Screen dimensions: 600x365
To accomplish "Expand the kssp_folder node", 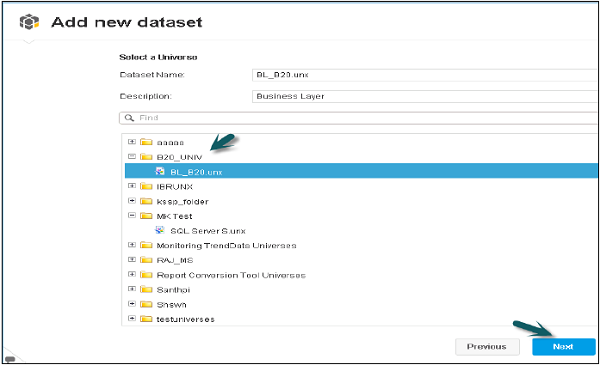I will click(x=132, y=200).
